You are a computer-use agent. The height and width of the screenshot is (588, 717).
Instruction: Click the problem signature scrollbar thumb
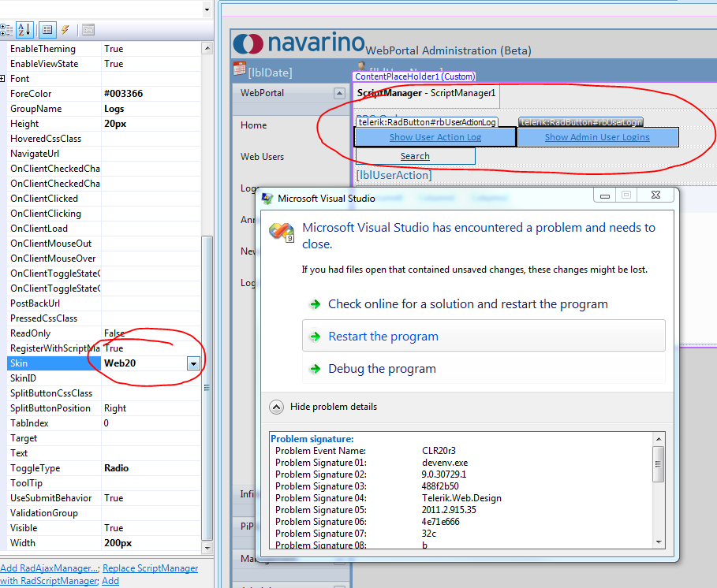tap(659, 464)
